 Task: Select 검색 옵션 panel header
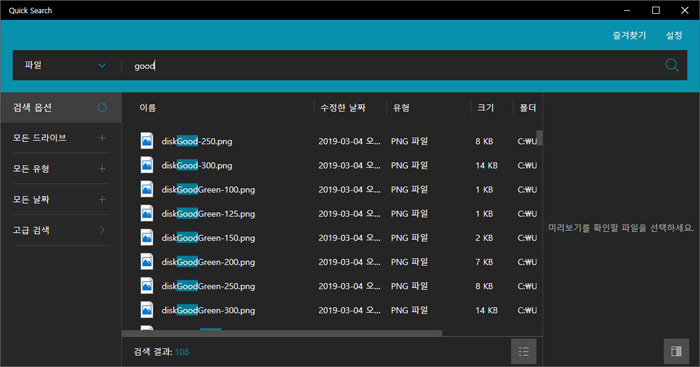coord(61,108)
